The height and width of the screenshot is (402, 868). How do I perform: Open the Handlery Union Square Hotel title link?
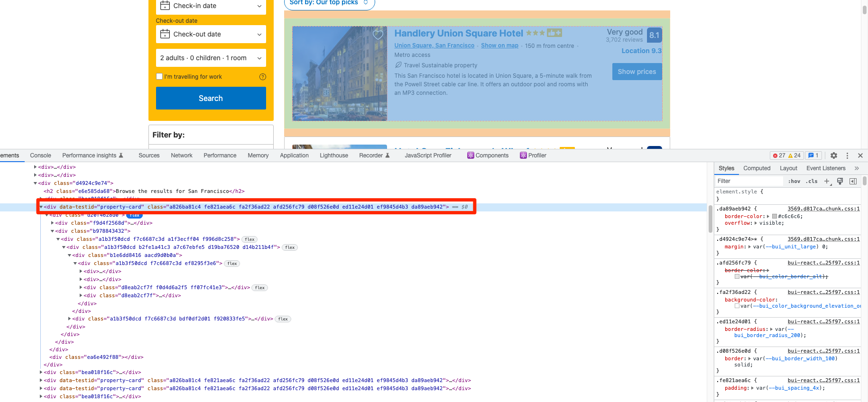tap(459, 33)
